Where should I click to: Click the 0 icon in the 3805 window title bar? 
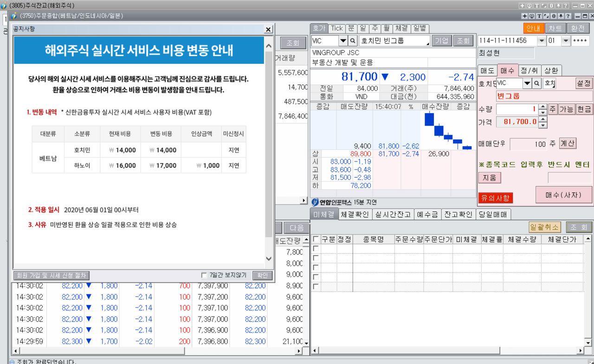551,6
